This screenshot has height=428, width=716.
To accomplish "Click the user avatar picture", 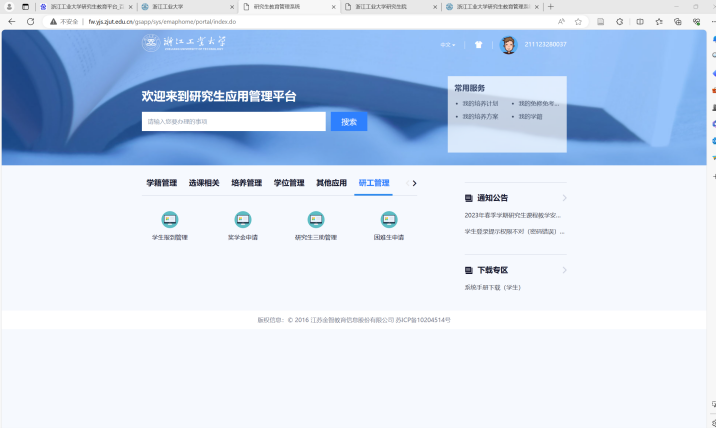I will tap(508, 45).
